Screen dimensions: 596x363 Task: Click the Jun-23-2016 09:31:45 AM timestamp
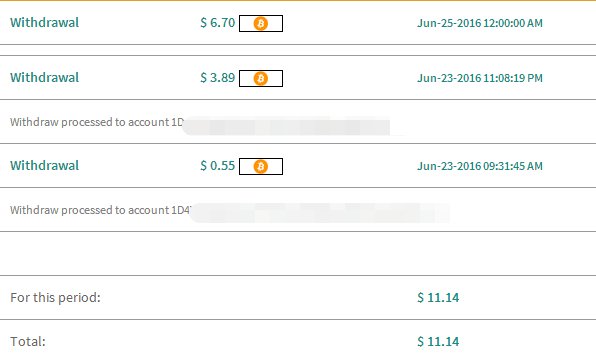pyautogui.click(x=480, y=166)
